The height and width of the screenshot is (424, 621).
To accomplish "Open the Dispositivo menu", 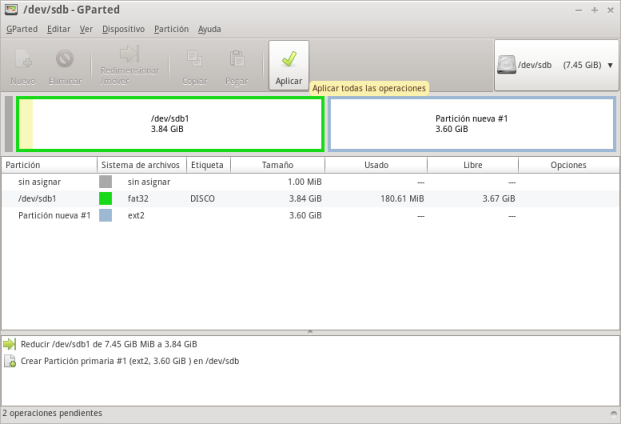I will 123,29.
